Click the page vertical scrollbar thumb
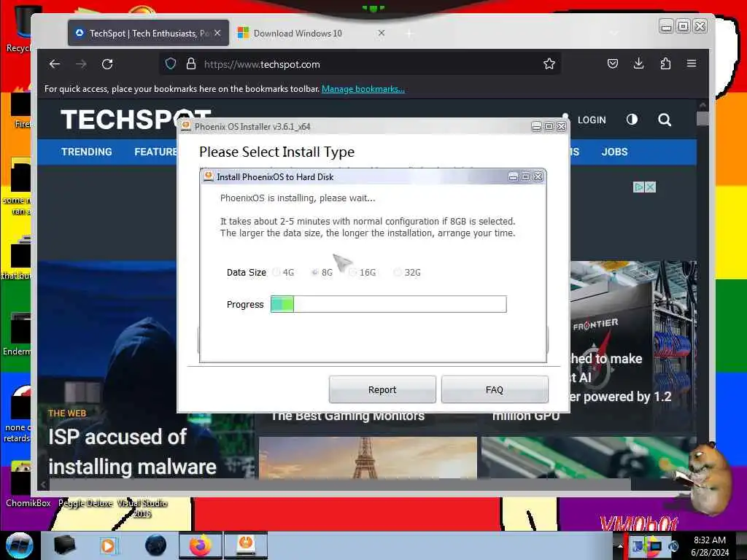This screenshot has width=747, height=560. [703, 118]
